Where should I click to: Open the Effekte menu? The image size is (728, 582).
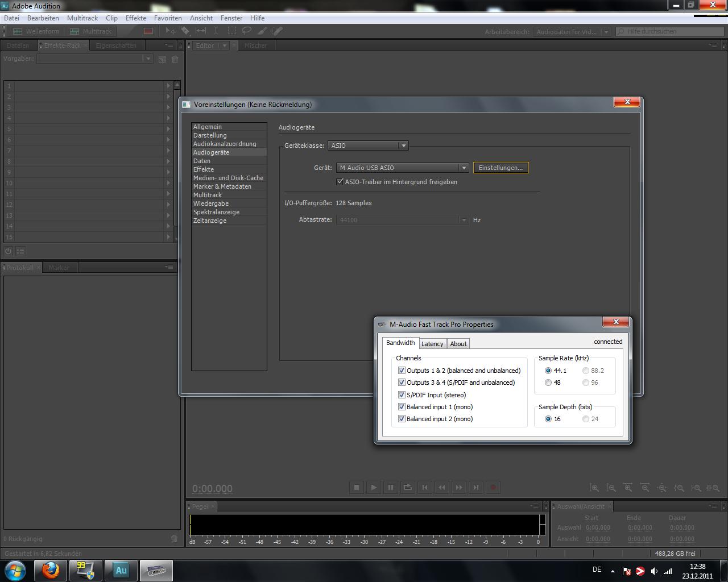click(x=136, y=18)
